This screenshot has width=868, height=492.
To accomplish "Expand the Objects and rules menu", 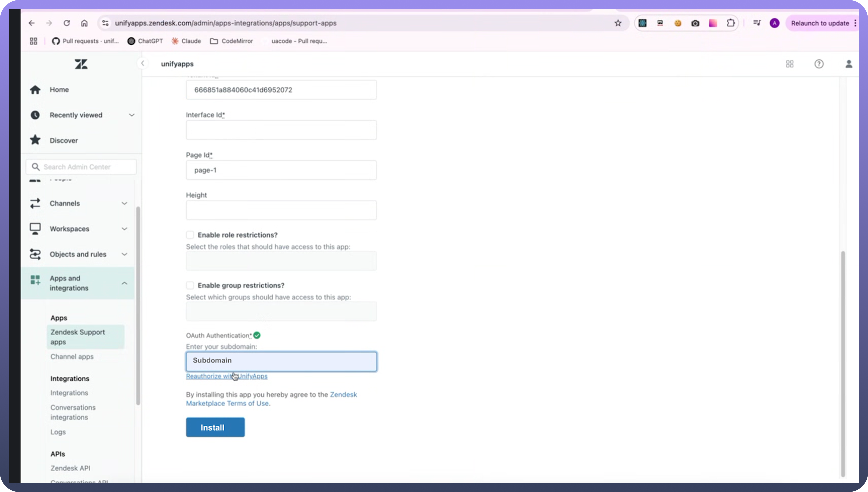I will pyautogui.click(x=124, y=254).
